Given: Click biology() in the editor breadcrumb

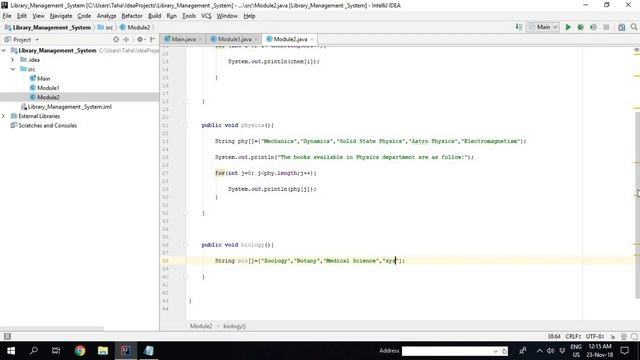Looking at the screenshot, I should pos(235,326).
